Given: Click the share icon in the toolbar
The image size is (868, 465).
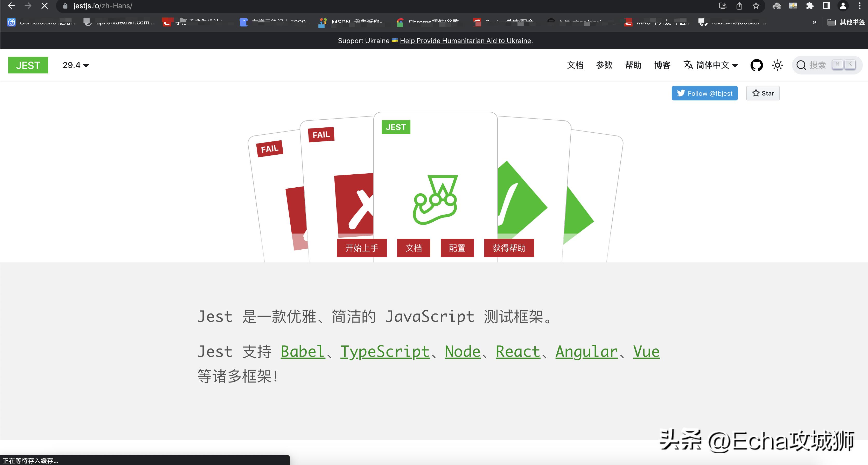Looking at the screenshot, I should tap(739, 6).
